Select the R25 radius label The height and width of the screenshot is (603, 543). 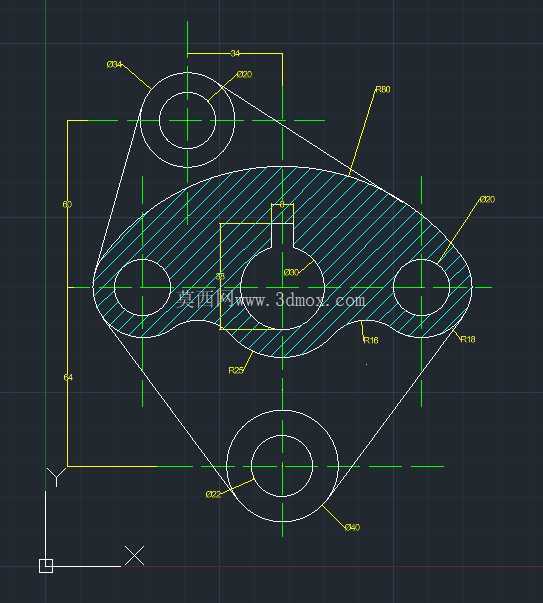(x=236, y=370)
